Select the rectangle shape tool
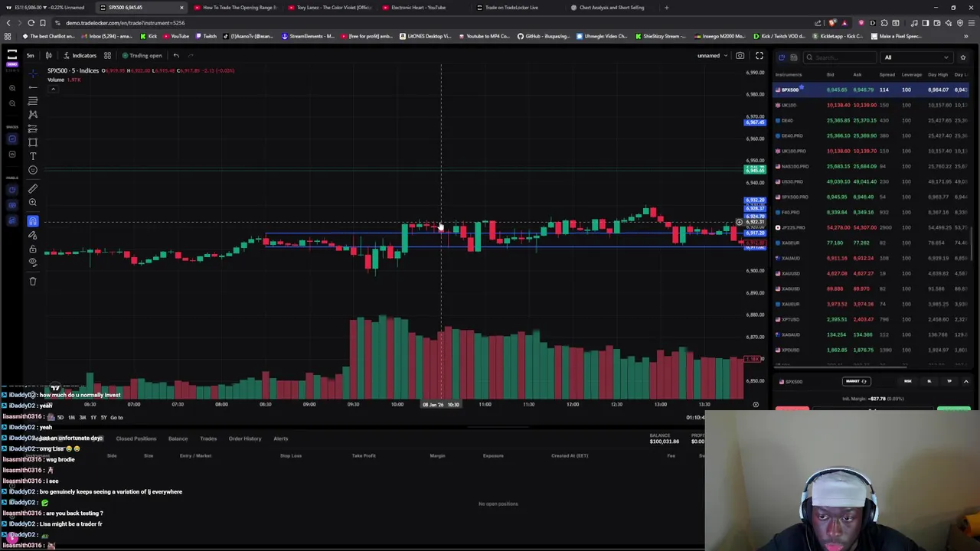The height and width of the screenshot is (551, 980). coord(33,142)
